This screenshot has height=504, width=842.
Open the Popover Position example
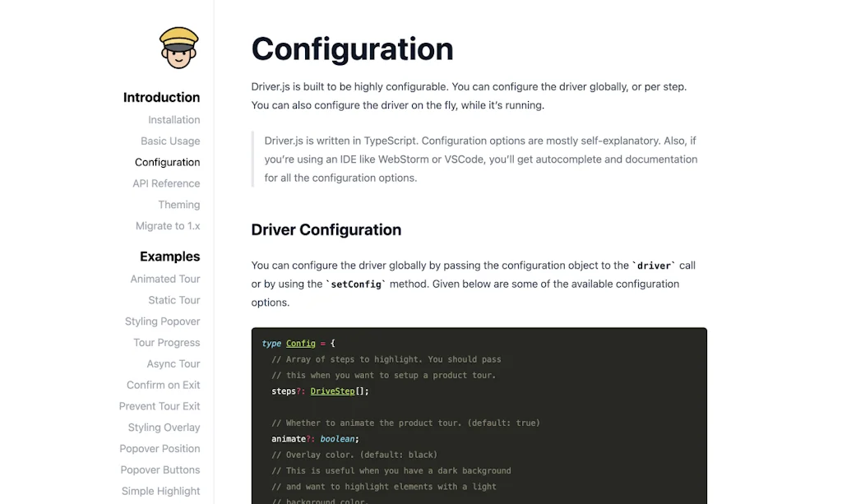click(x=160, y=448)
